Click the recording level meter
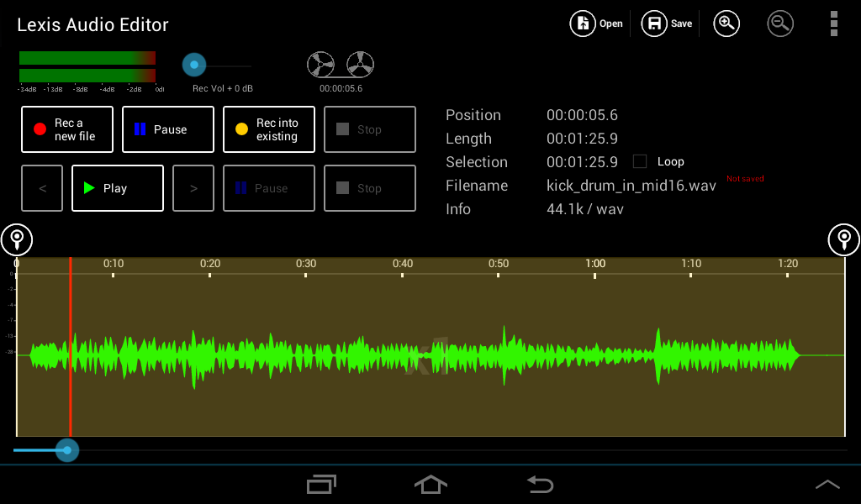The height and width of the screenshot is (504, 861). pyautogui.click(x=87, y=66)
